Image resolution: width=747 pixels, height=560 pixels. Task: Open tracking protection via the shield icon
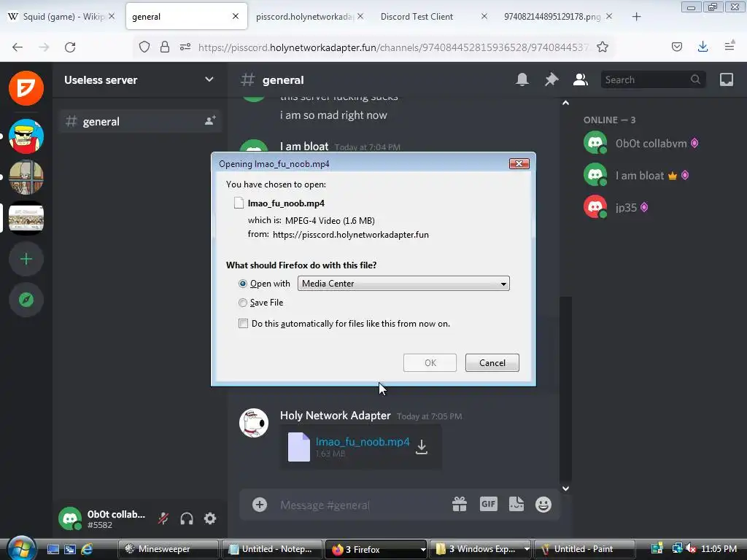144,47
